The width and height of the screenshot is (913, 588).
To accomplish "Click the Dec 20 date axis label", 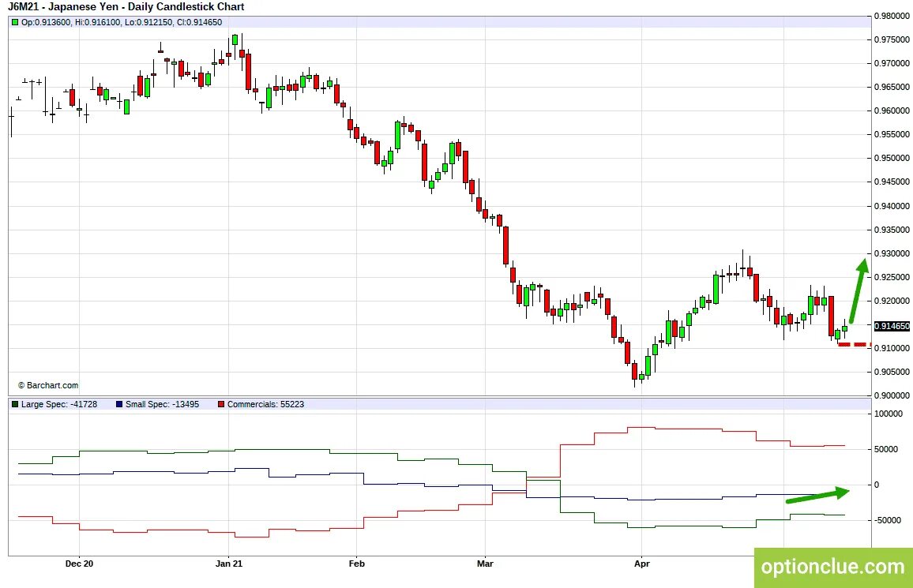I will (79, 564).
